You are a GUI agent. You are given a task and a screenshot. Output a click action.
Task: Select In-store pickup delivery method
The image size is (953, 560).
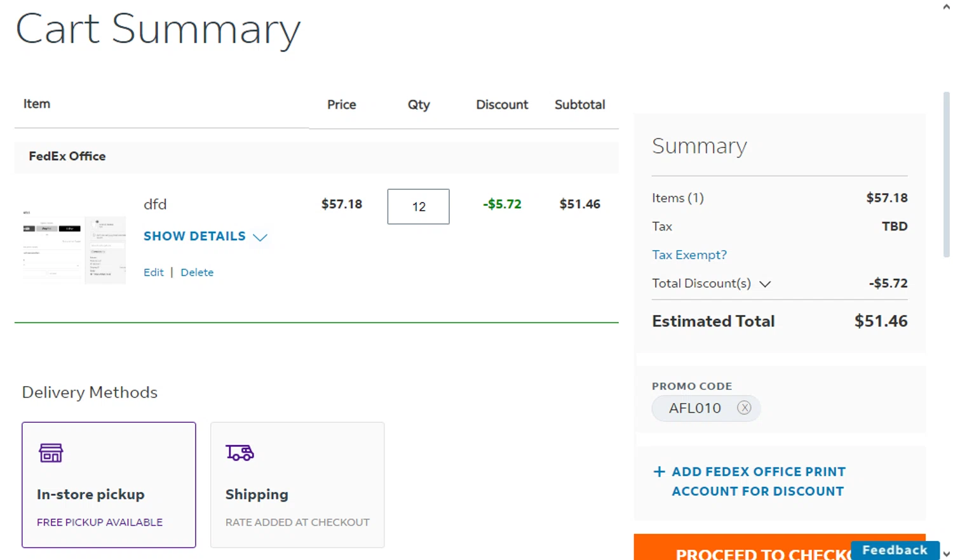109,484
